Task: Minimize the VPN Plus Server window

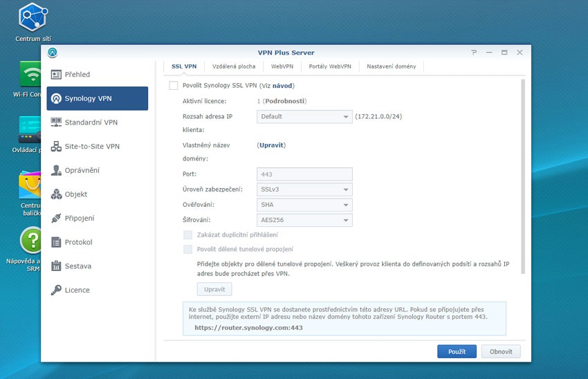Action: tap(489, 53)
